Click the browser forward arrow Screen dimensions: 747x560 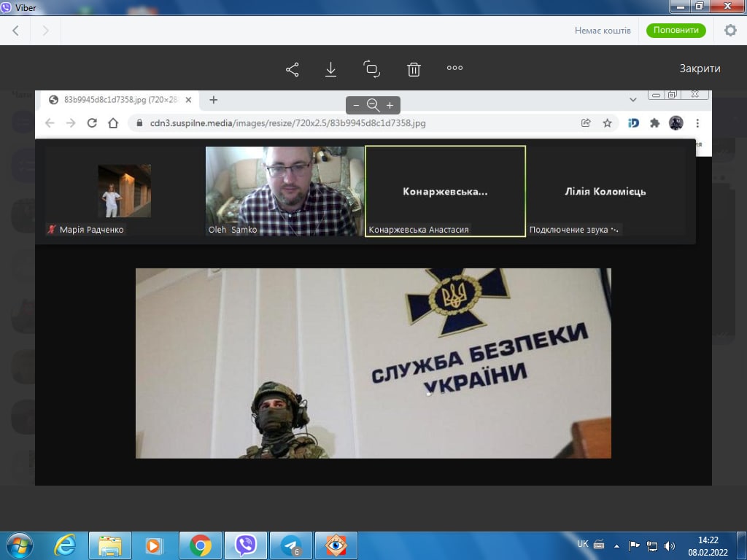pyautogui.click(x=71, y=122)
